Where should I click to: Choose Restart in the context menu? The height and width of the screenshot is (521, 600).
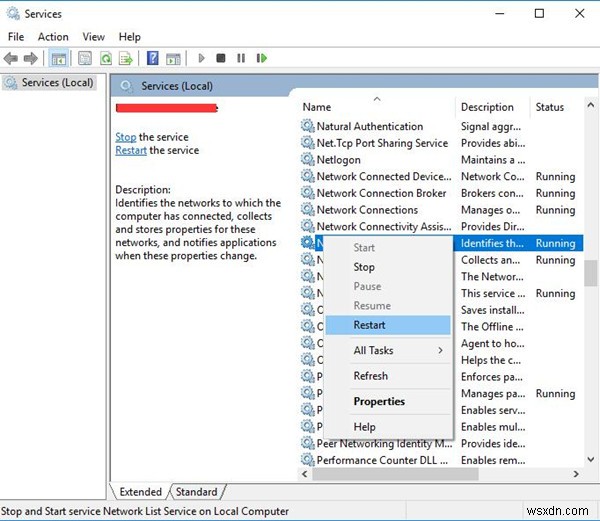pos(369,325)
